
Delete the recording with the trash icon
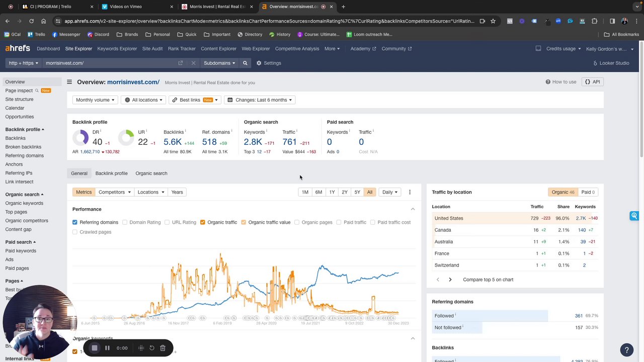coord(163,348)
